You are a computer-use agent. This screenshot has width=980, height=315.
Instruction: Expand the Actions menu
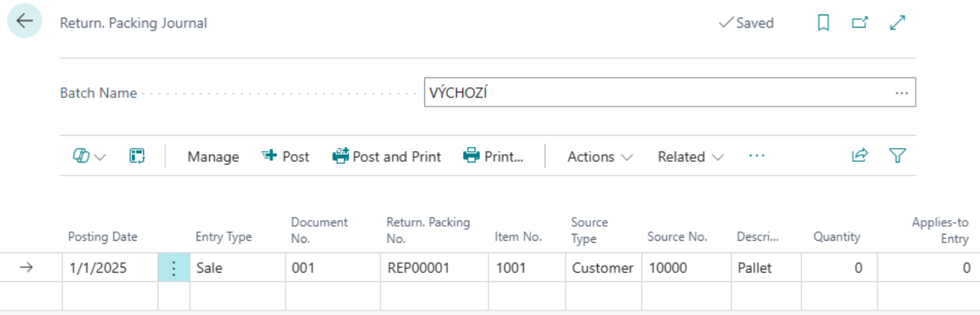[x=599, y=156]
